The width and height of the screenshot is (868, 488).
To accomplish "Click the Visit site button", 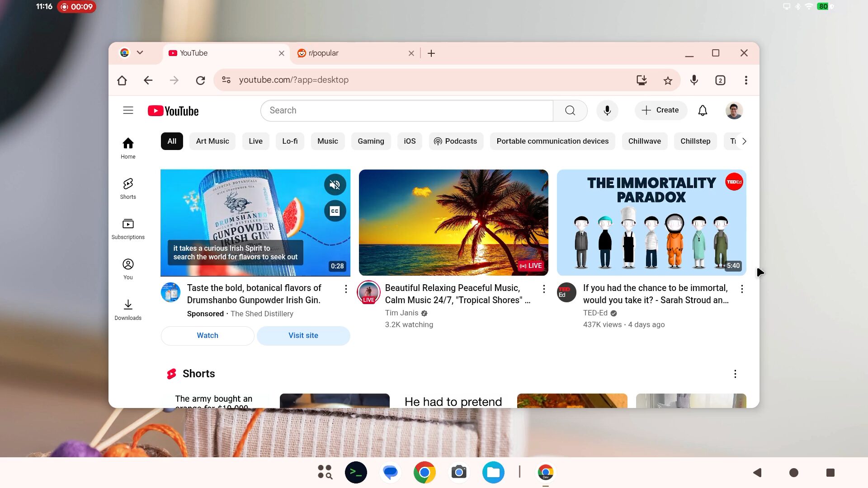I will pyautogui.click(x=303, y=336).
